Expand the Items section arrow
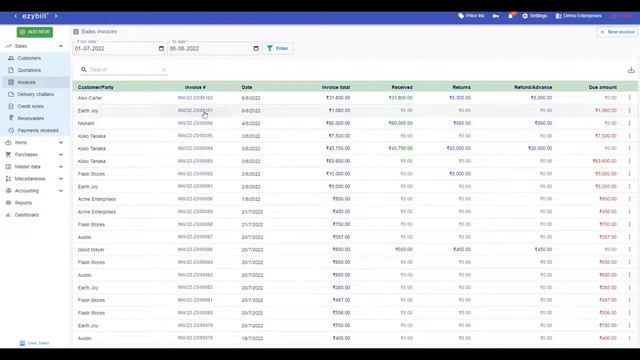 (x=61, y=143)
